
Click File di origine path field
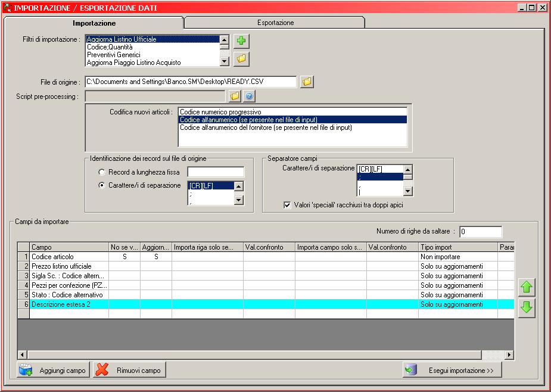click(191, 82)
